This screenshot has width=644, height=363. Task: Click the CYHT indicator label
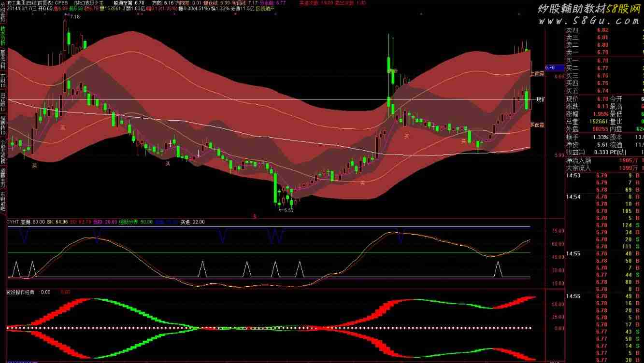(x=13, y=222)
